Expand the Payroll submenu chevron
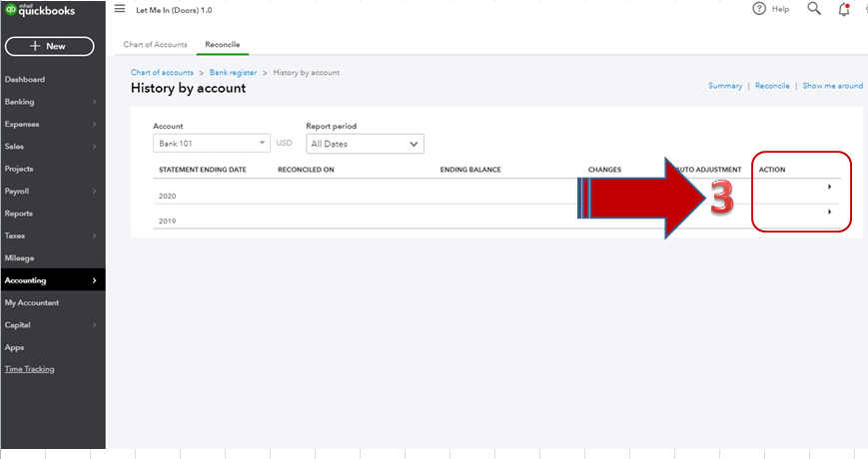Image resolution: width=868 pixels, height=459 pixels. 94,191
